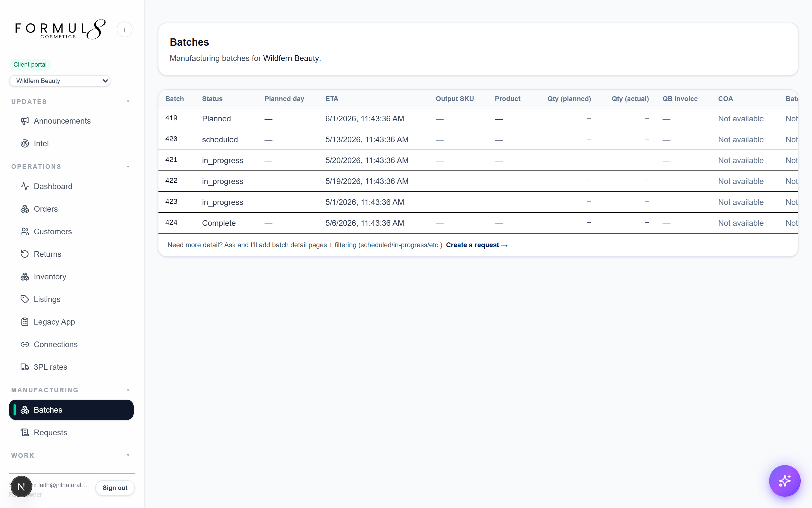Click the Formul8 Cosmetics logo
812x508 pixels.
click(60, 30)
